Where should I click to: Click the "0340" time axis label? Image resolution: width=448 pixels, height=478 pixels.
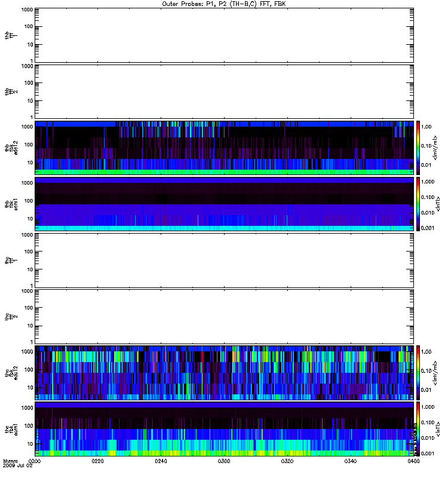coord(351,461)
